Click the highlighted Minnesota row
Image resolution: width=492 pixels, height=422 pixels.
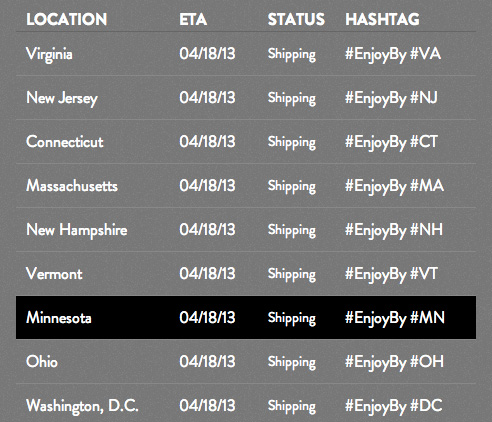coord(246,317)
